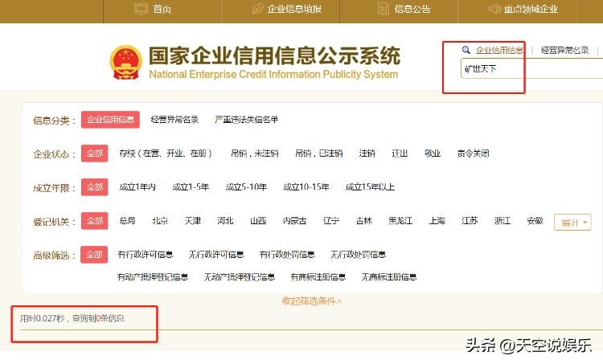
Task: Expand the 登记机关 list with 展开
Action: (572, 222)
